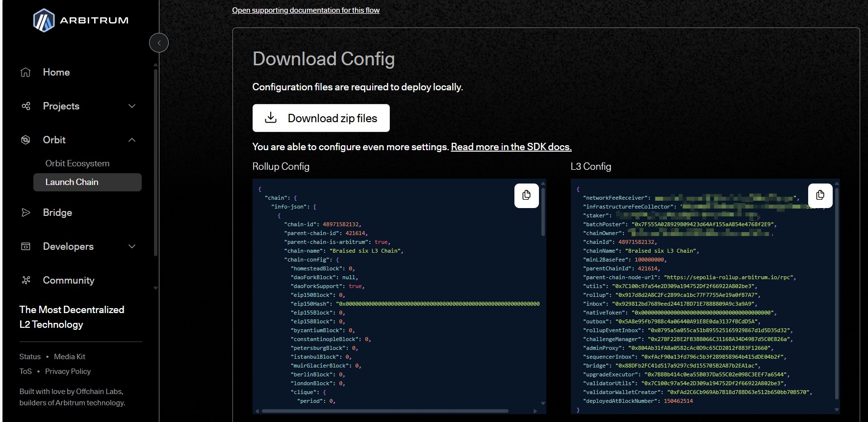The width and height of the screenshot is (868, 422).
Task: Open the Bridge page
Action: 57,212
